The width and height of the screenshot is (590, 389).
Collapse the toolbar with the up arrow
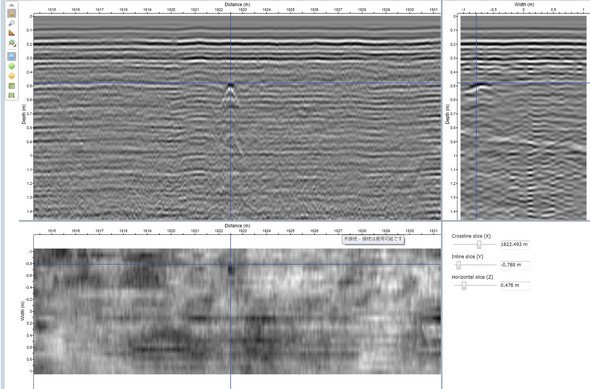coord(12,5)
